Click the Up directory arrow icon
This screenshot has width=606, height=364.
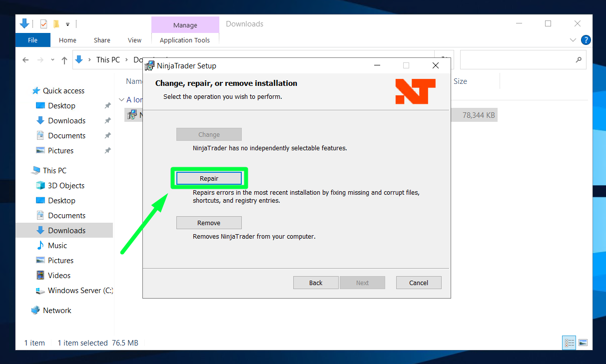(x=64, y=60)
